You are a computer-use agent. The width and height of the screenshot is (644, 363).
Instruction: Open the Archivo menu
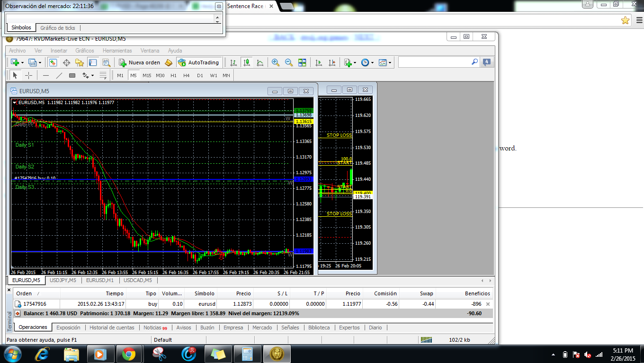tap(18, 51)
